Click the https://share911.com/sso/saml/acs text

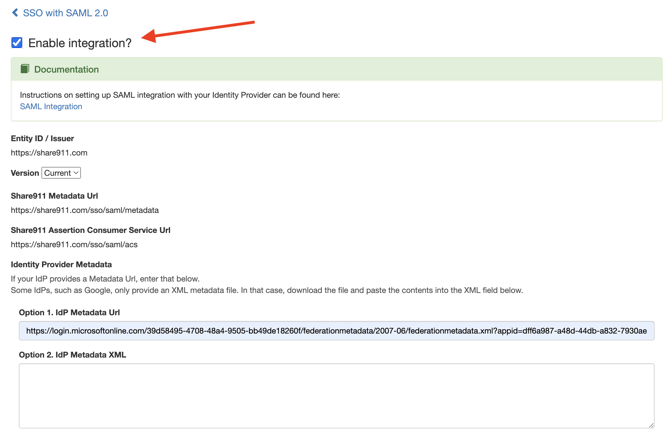(x=74, y=244)
